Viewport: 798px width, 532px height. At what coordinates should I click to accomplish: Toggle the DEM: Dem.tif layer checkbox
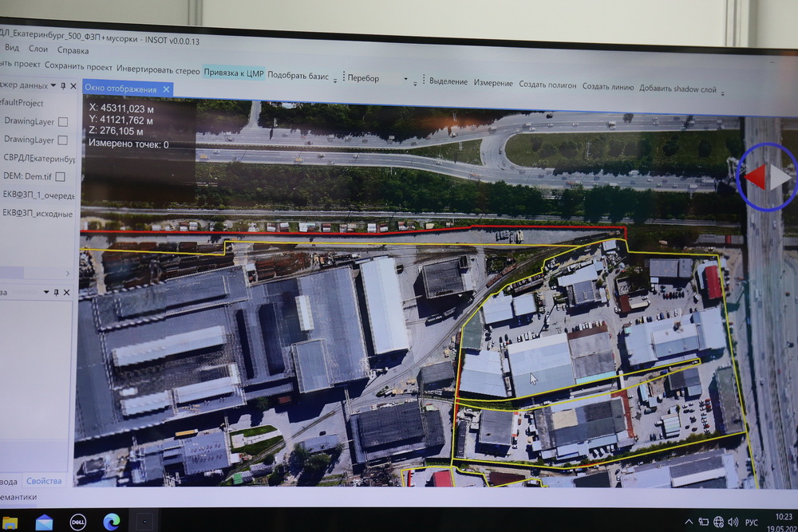[60, 176]
